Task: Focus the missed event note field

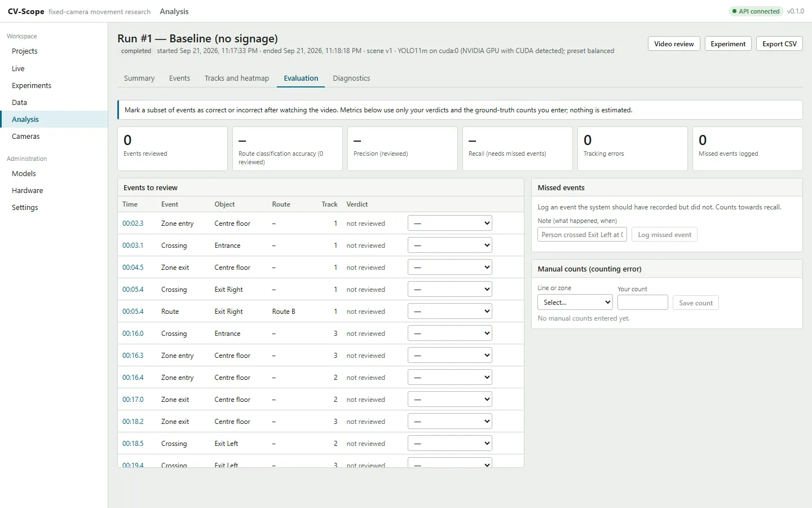Action: (582, 235)
